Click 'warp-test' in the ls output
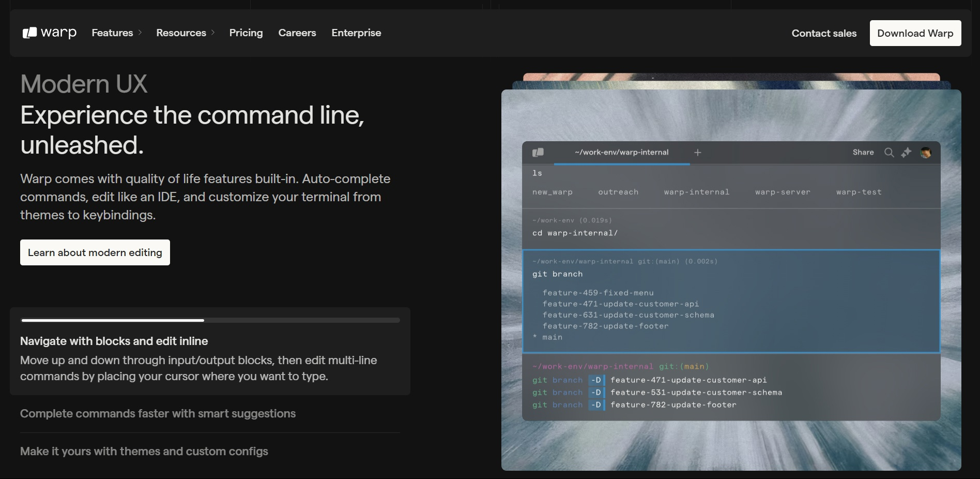 tap(859, 192)
